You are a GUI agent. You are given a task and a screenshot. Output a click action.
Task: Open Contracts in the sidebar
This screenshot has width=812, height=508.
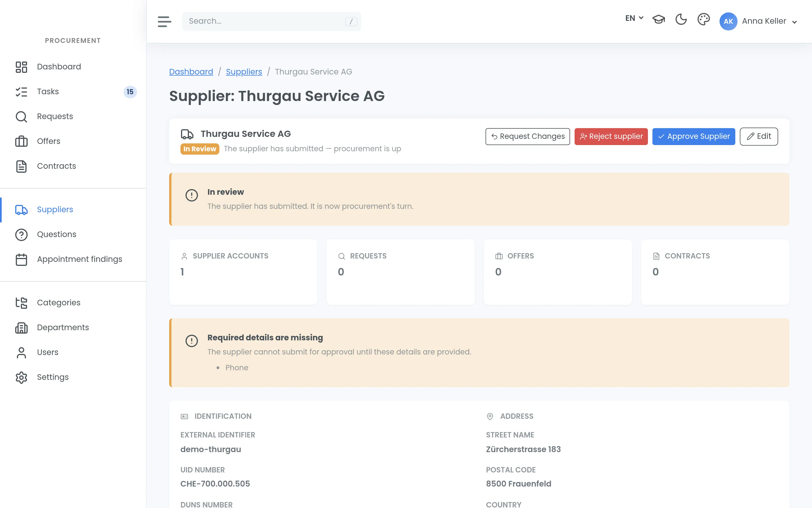click(73, 166)
